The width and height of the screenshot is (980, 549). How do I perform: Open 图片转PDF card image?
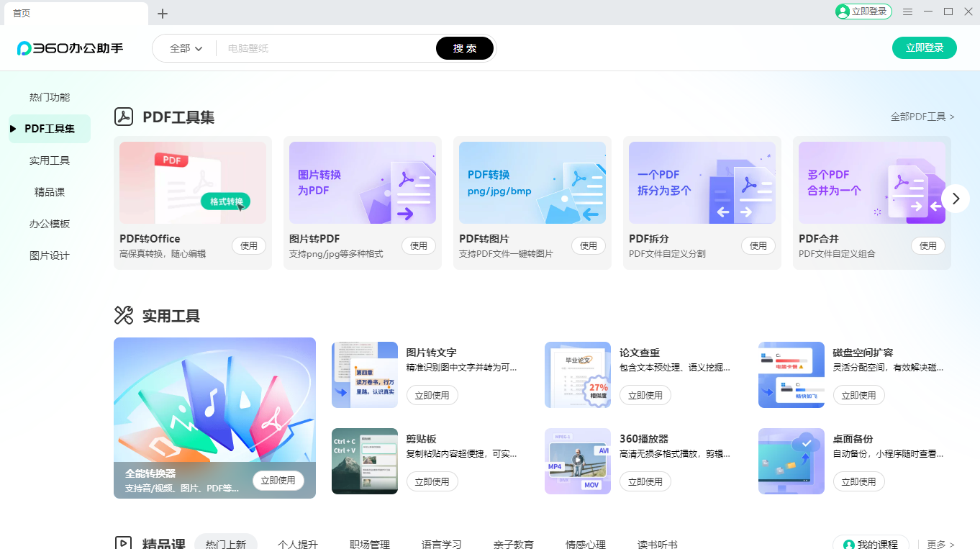tap(363, 183)
